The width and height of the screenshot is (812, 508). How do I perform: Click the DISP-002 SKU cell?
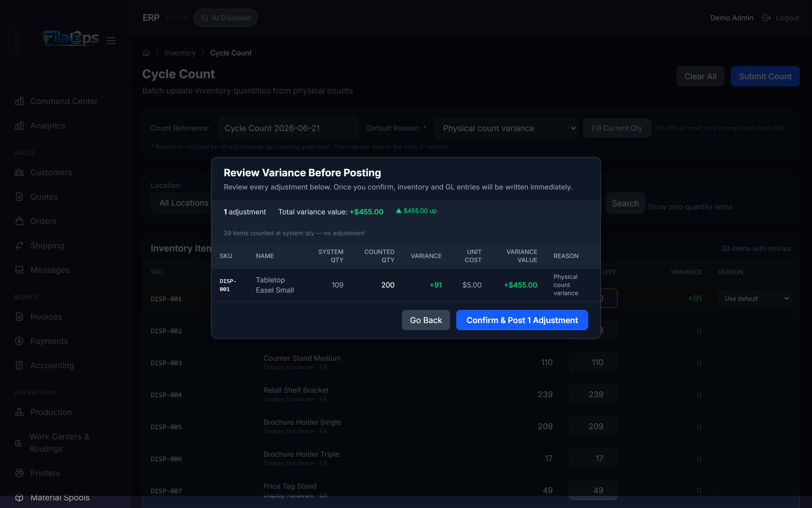tap(166, 331)
